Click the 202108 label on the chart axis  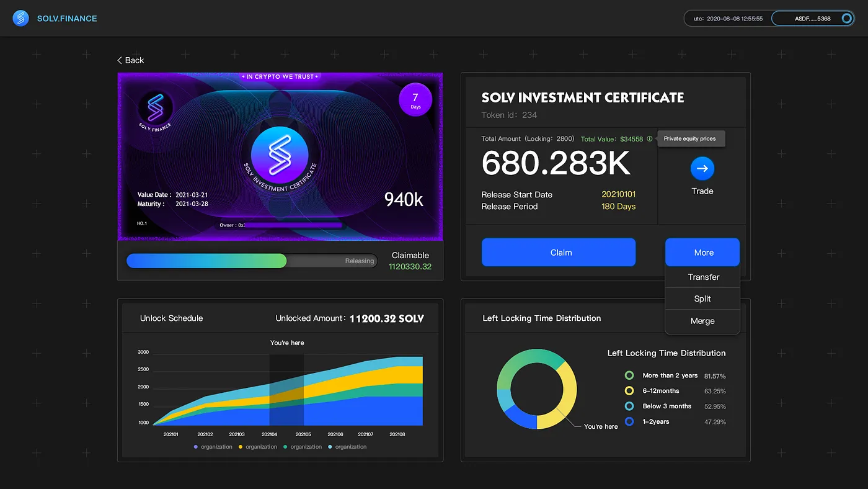[x=397, y=434]
